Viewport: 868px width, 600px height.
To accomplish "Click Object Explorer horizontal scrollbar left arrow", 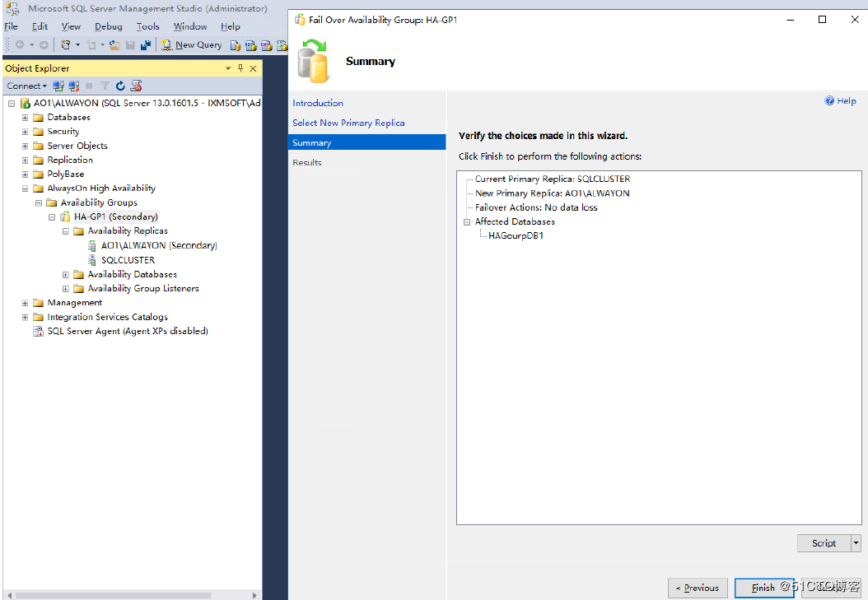I will point(9,596).
